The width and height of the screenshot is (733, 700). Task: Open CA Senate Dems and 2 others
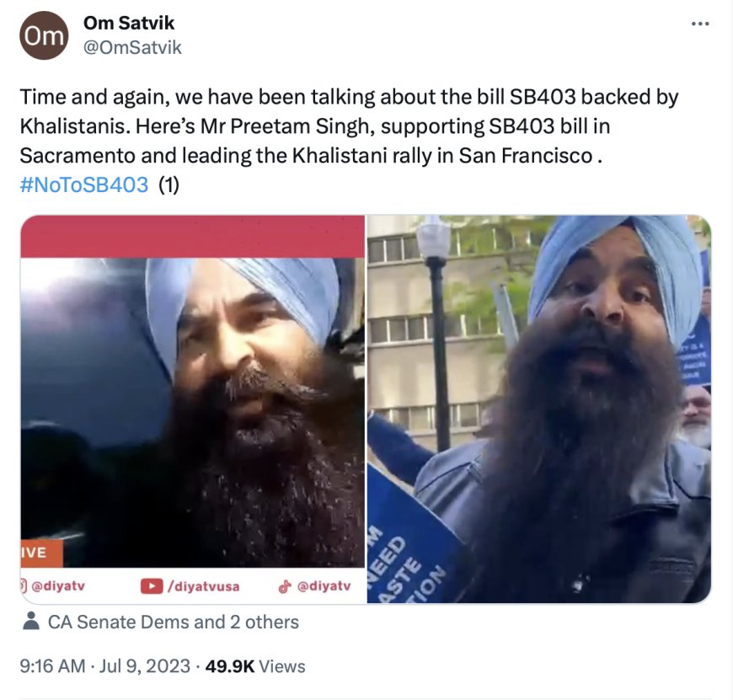tap(174, 622)
